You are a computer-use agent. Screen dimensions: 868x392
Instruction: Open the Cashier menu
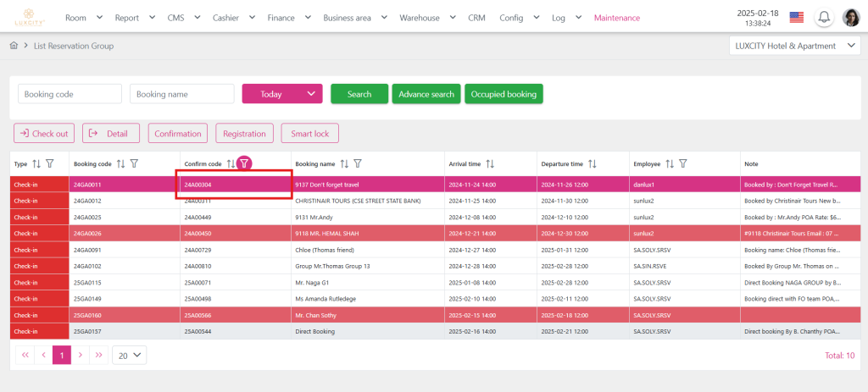234,18
